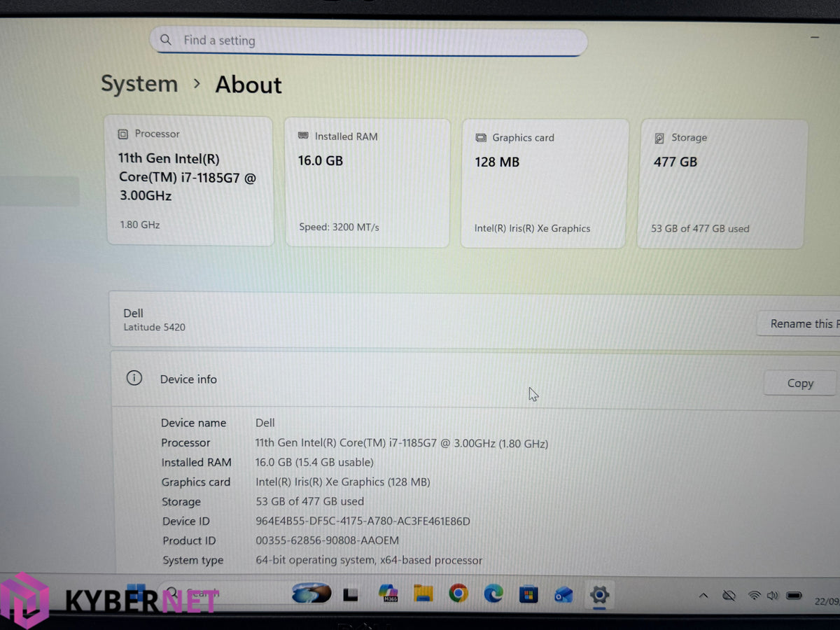Click '53 GB of 477 GB used' in Storage card
This screenshot has height=630, width=840.
tap(700, 229)
